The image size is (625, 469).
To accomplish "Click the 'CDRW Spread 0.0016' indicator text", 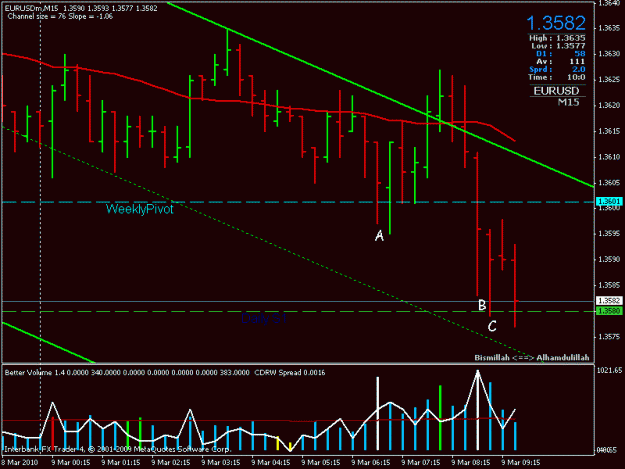I will pyautogui.click(x=290, y=373).
